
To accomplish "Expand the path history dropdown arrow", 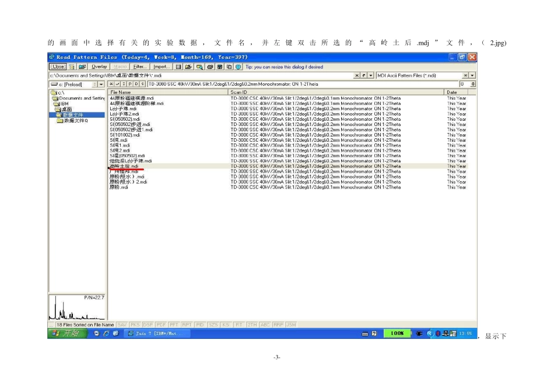I will click(371, 75).
